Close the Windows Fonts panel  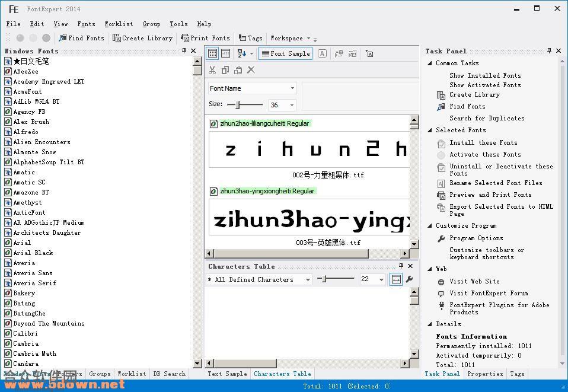[x=193, y=51]
